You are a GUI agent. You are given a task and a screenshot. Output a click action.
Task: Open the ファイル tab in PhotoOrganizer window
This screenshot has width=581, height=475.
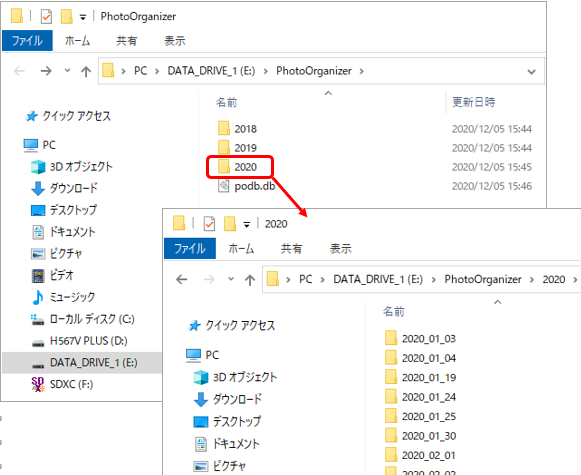tap(27, 41)
